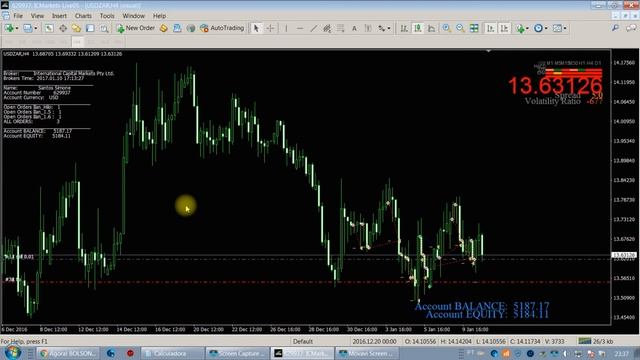Expand the dropdown arrow beside Periods clock

(x=546, y=29)
